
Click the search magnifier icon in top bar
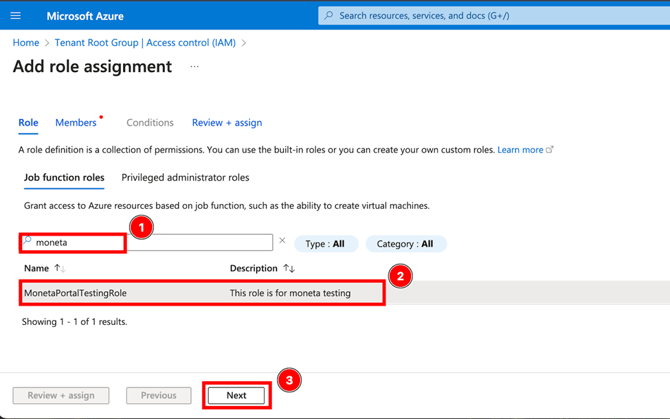[329, 16]
